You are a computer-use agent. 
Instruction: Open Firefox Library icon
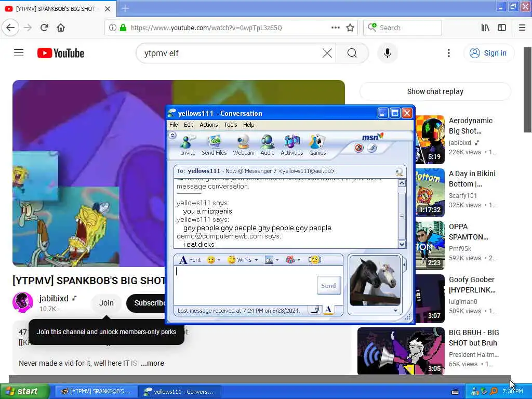coord(485,28)
